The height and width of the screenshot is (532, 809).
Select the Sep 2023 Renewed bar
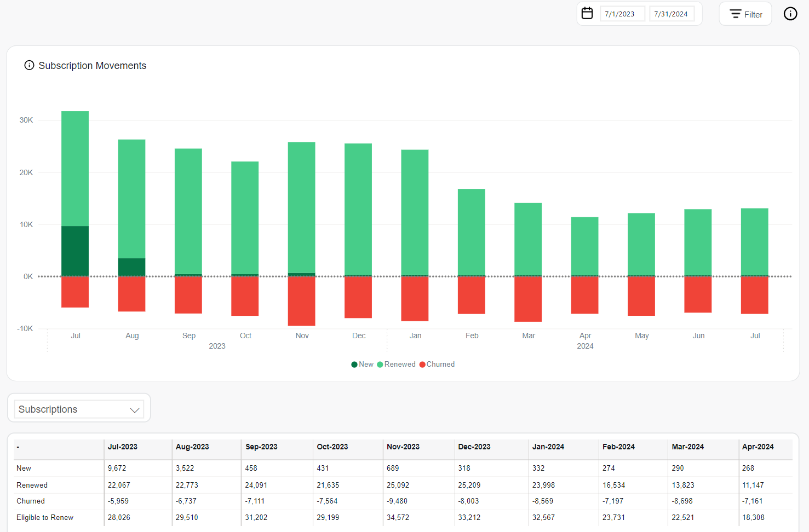point(188,211)
